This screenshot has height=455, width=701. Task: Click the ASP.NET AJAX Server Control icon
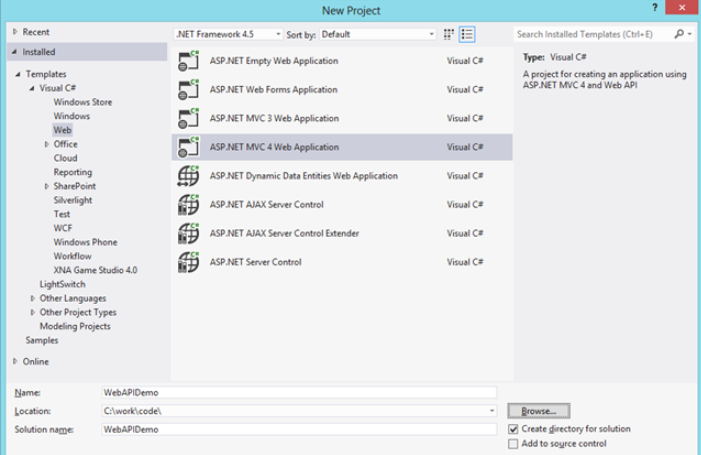188,205
